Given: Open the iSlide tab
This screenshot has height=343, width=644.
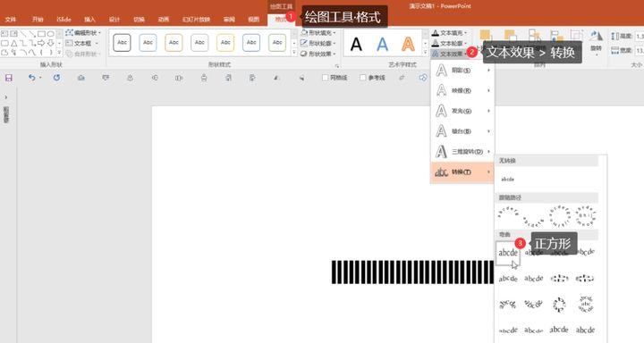Looking at the screenshot, I should click(64, 20).
